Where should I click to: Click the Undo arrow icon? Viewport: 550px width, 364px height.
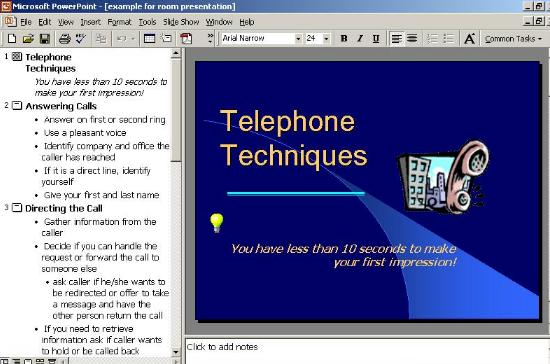pyautogui.click(x=121, y=39)
